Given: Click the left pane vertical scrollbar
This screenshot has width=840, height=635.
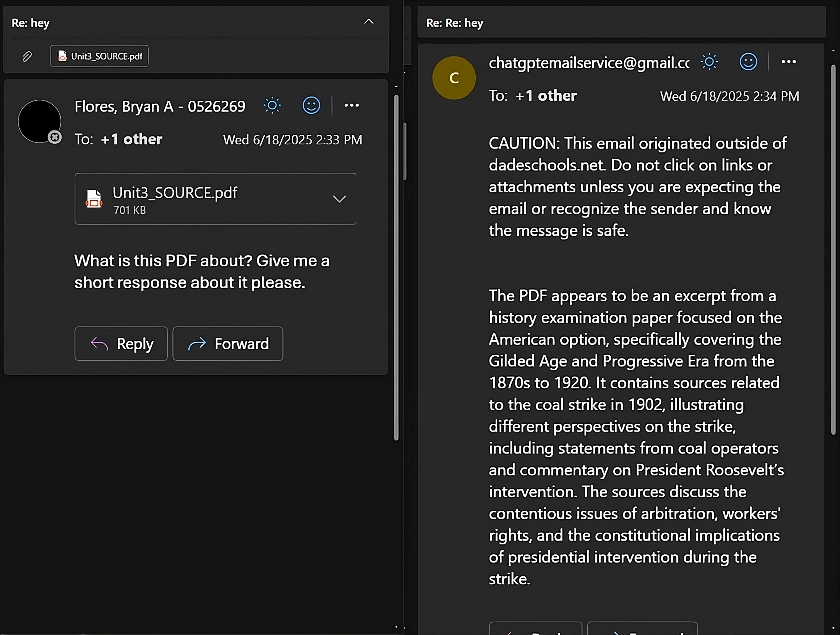Looking at the screenshot, I should 396,268.
